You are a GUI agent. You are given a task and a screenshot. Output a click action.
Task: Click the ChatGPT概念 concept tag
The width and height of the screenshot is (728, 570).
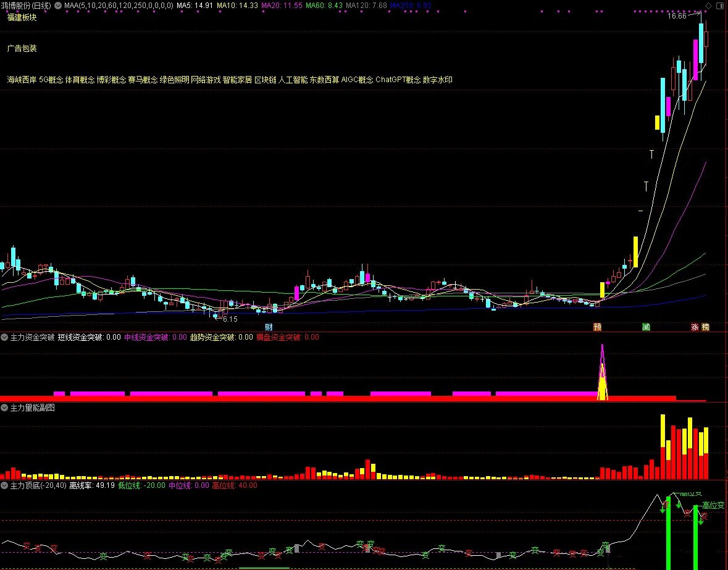[x=398, y=80]
